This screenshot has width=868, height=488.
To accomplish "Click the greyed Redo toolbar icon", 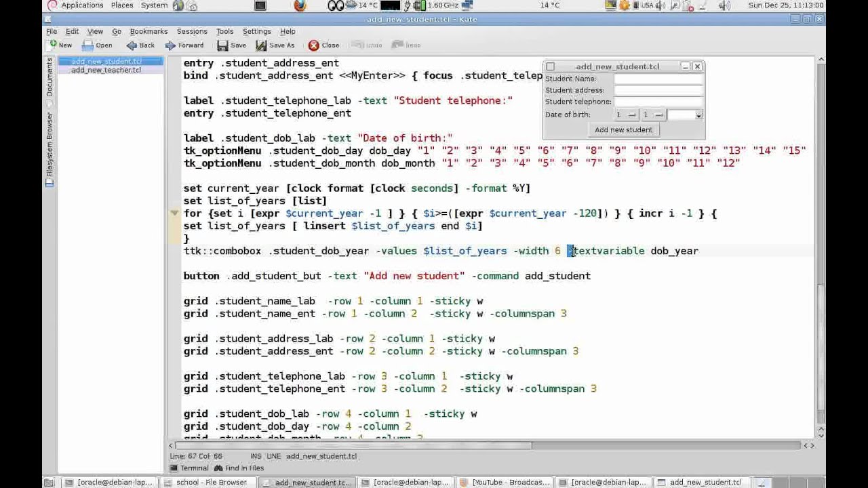I will pyautogui.click(x=397, y=45).
